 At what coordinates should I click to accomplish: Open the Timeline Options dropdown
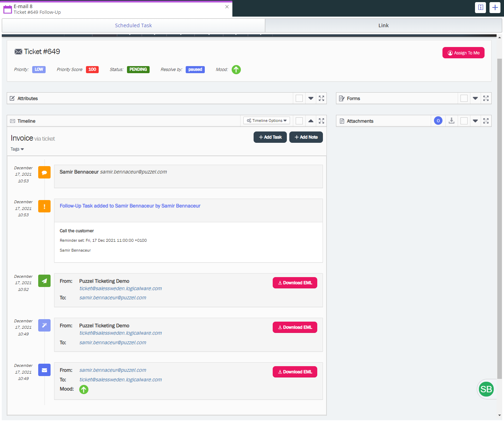(x=267, y=121)
